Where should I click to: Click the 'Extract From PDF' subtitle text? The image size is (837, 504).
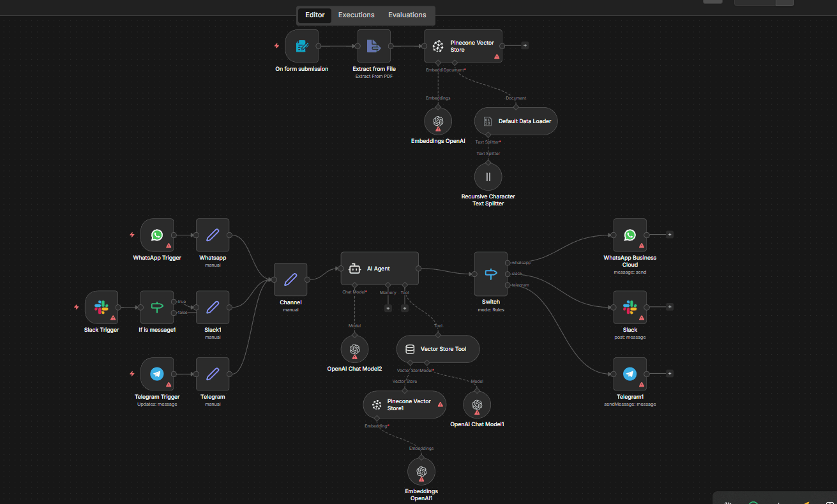pos(374,76)
